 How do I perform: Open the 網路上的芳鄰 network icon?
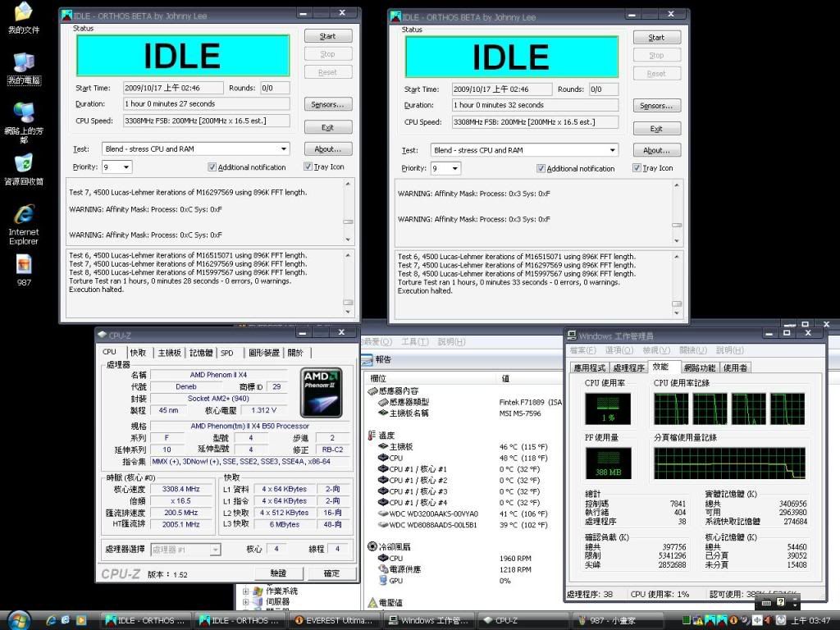[x=24, y=113]
